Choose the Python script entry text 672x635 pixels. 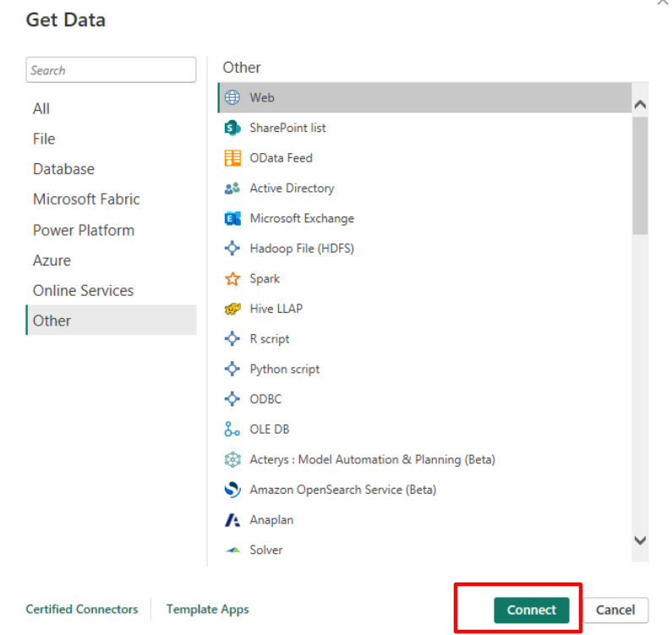point(285,370)
